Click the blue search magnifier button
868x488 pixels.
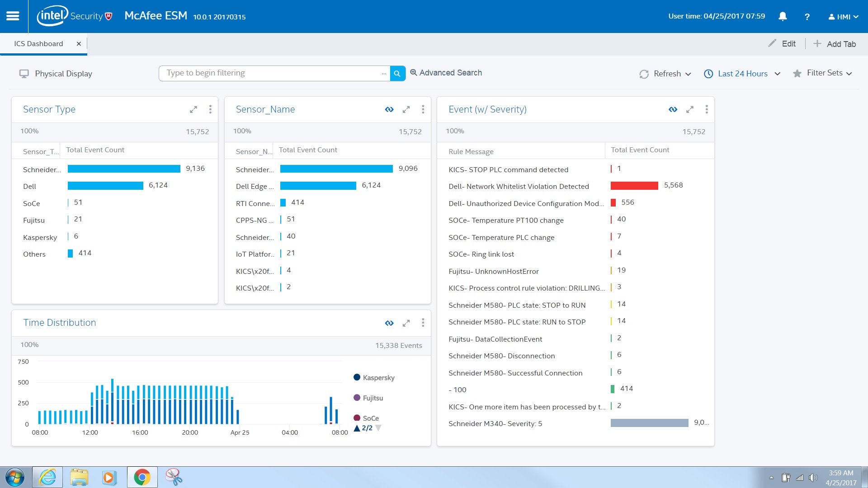(x=397, y=73)
